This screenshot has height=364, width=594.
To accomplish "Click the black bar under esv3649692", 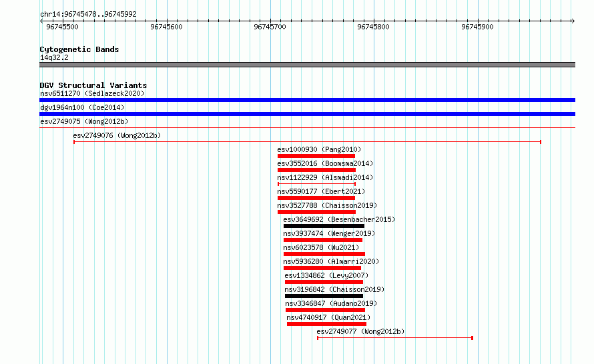I will coord(324,226).
